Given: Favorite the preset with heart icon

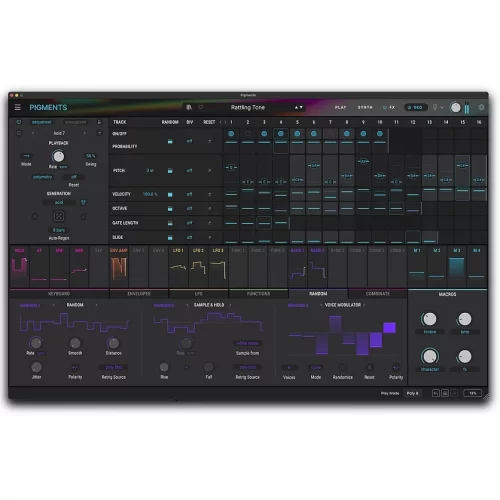Looking at the screenshot, I should click(200, 107).
